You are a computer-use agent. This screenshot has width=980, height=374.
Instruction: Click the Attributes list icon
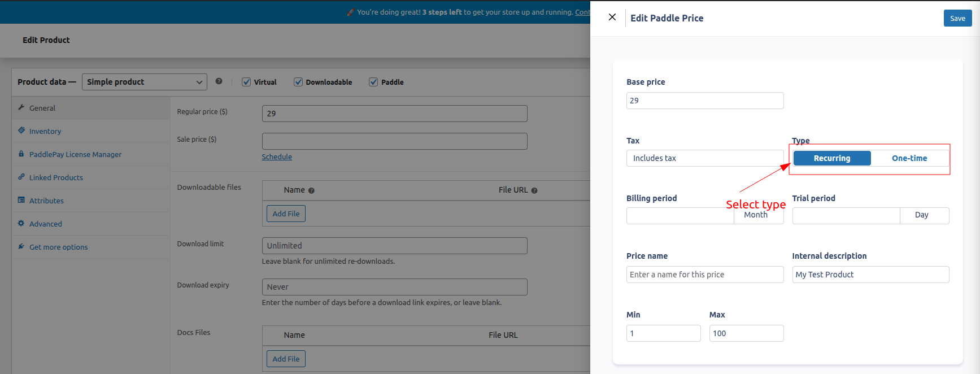click(x=21, y=200)
